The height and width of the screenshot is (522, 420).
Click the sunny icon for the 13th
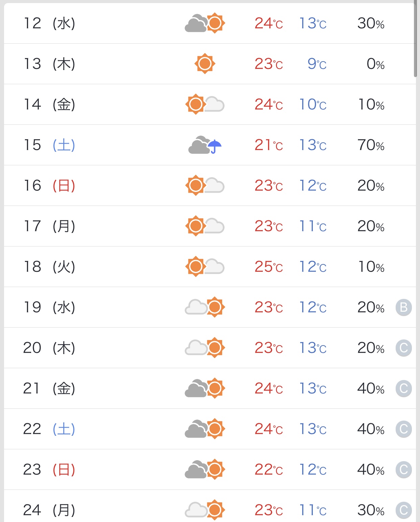(x=205, y=64)
